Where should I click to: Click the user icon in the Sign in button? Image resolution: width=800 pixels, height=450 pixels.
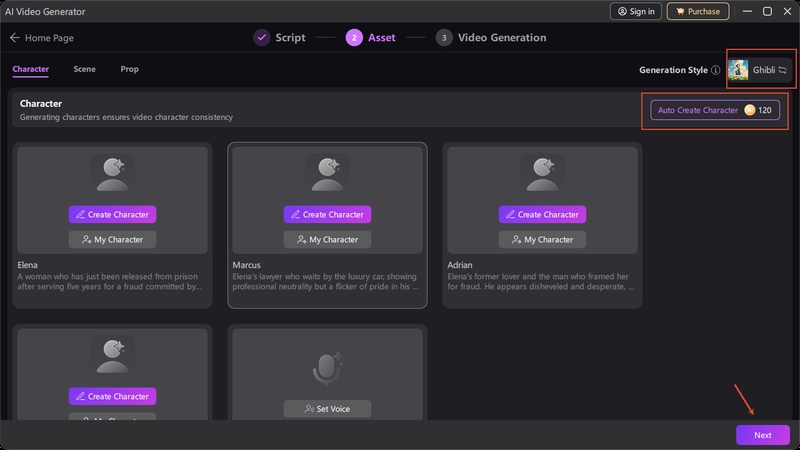(x=622, y=11)
